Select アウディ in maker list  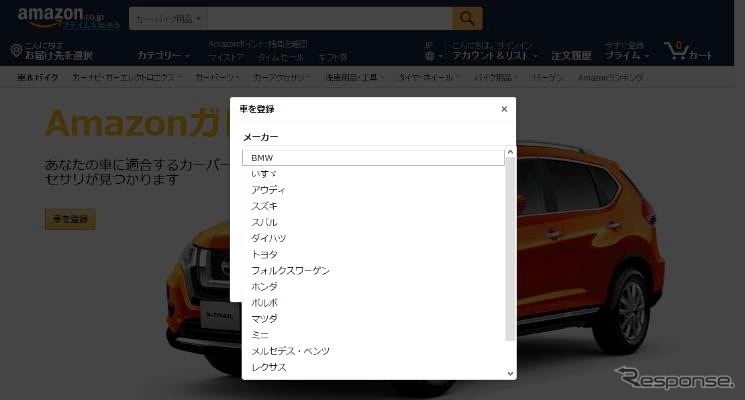[373, 190]
